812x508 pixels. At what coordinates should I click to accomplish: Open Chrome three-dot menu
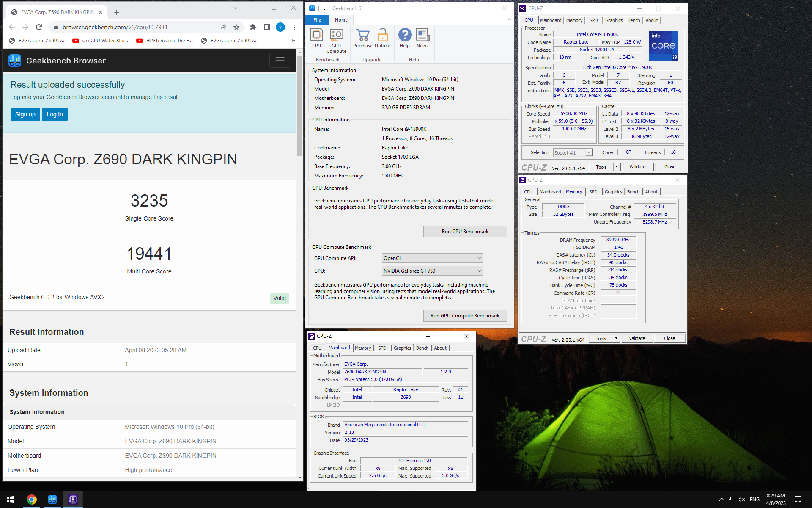(x=294, y=27)
